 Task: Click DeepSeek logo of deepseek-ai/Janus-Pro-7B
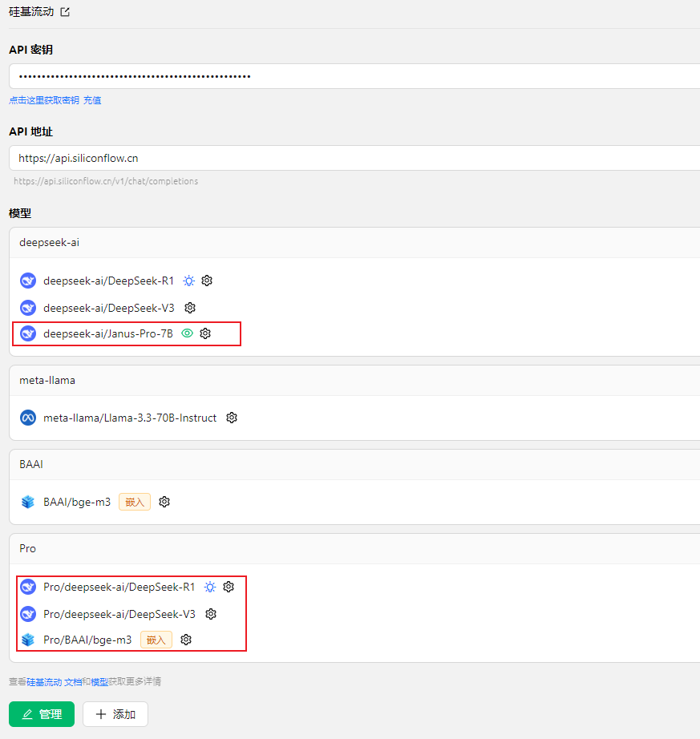tap(28, 333)
